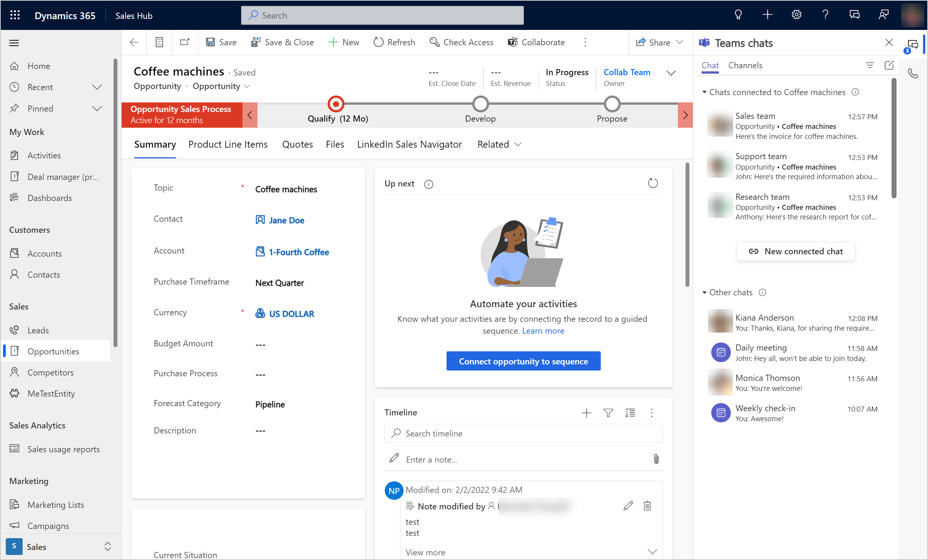Toggle the Opportunity Sales Process stage forward

click(686, 114)
